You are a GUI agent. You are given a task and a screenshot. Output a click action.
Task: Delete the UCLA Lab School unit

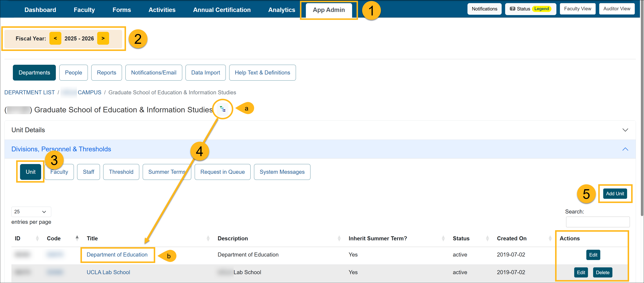pyautogui.click(x=602, y=272)
